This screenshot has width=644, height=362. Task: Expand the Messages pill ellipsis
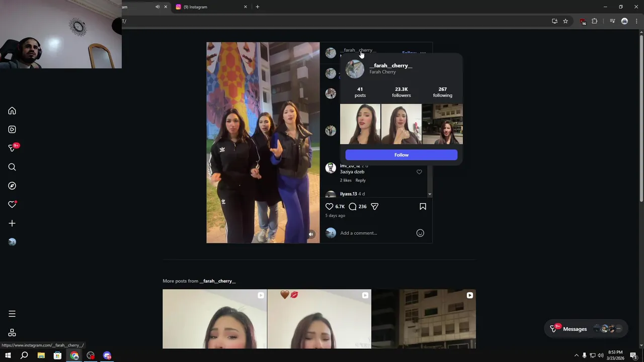click(x=618, y=329)
